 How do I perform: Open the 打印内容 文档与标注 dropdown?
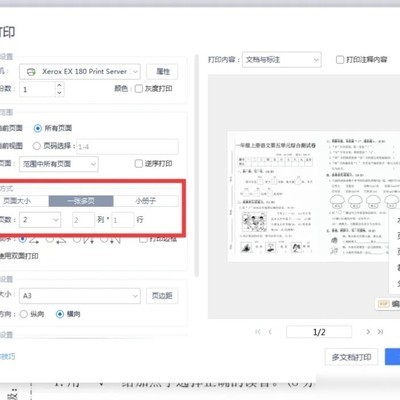point(282,60)
